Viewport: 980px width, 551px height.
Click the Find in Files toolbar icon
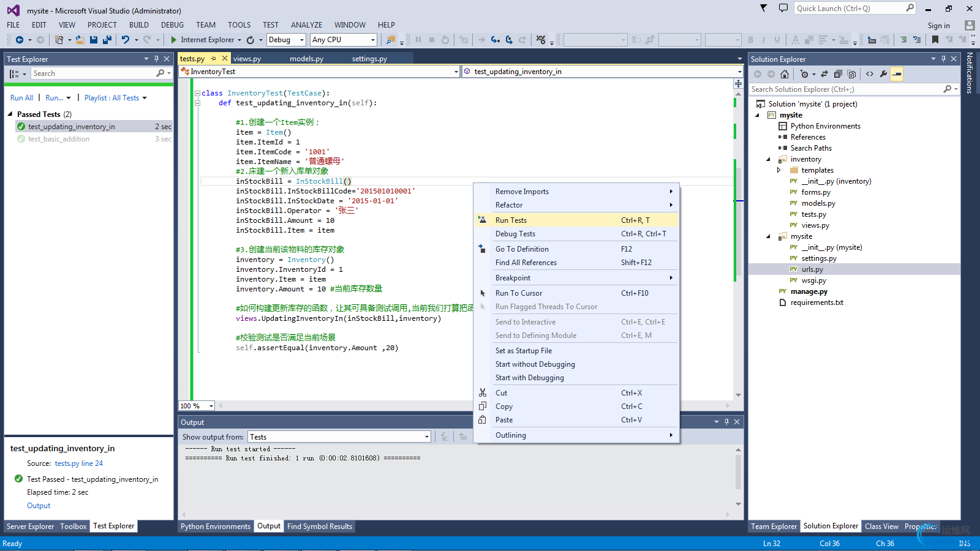click(x=391, y=40)
